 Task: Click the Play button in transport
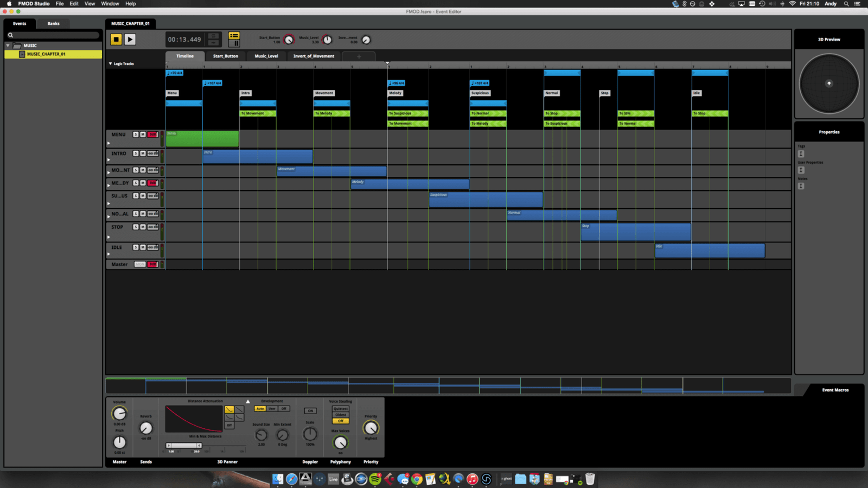(x=130, y=39)
